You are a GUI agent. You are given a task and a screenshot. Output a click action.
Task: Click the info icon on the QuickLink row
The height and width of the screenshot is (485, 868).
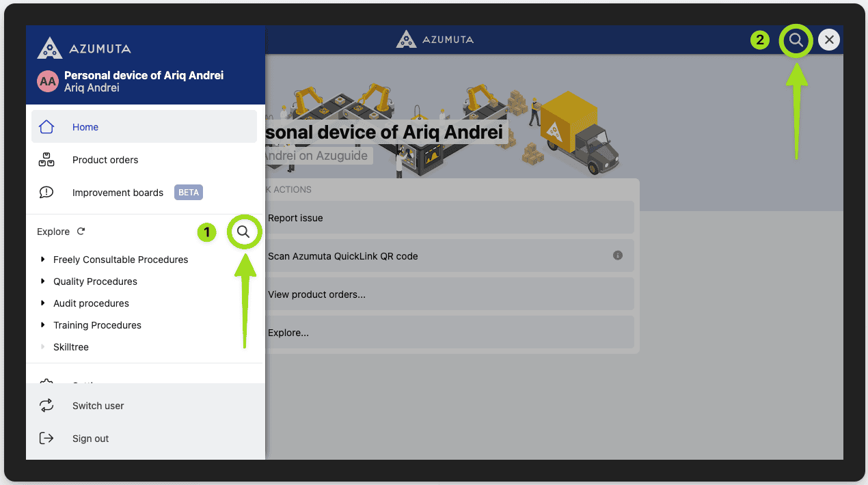[x=617, y=255]
